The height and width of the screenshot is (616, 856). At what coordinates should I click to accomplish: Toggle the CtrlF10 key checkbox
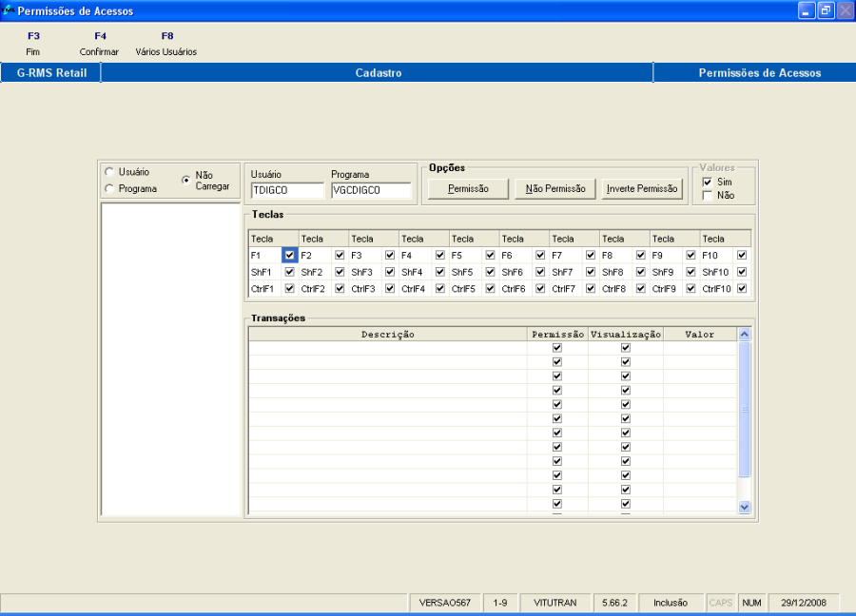pos(742,289)
